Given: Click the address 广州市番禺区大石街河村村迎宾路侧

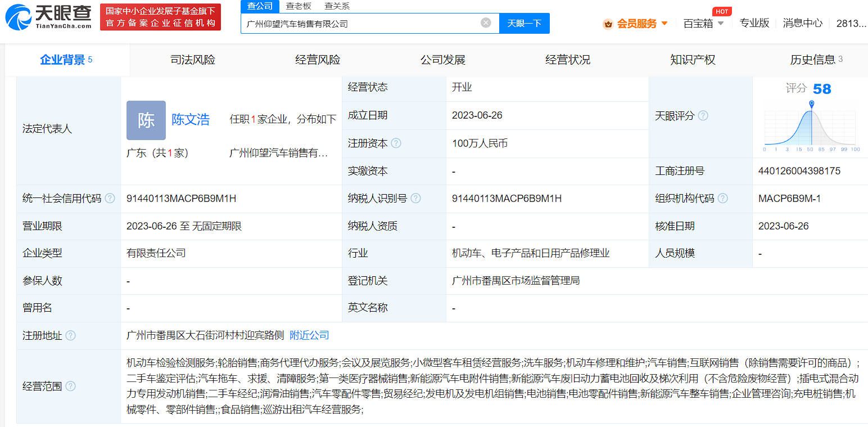Looking at the screenshot, I should click(205, 335).
